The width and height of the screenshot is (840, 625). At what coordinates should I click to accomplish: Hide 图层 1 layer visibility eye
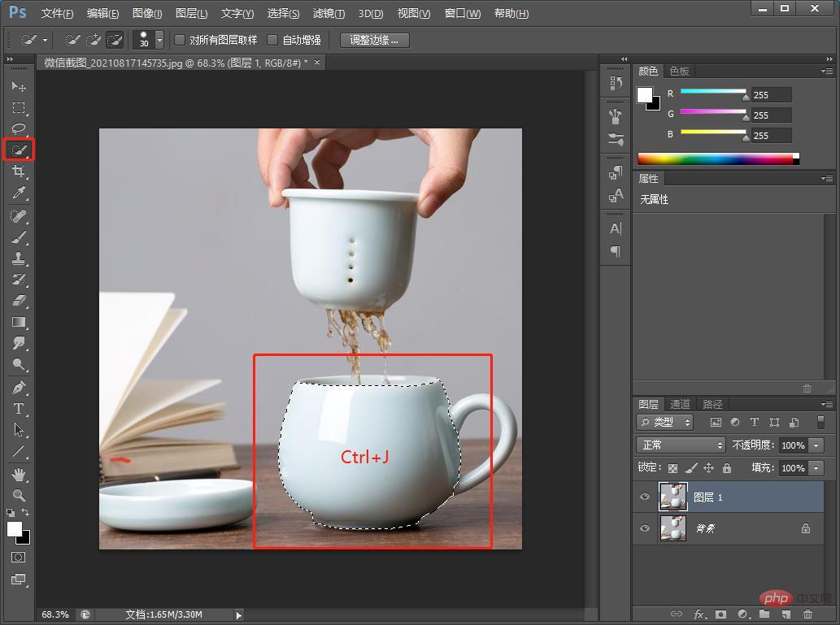pos(645,497)
